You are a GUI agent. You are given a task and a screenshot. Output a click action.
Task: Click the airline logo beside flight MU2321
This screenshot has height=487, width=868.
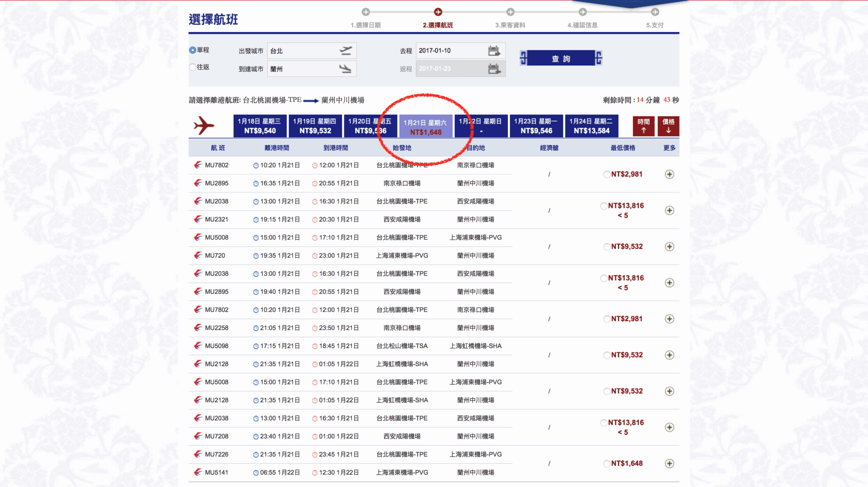point(198,219)
